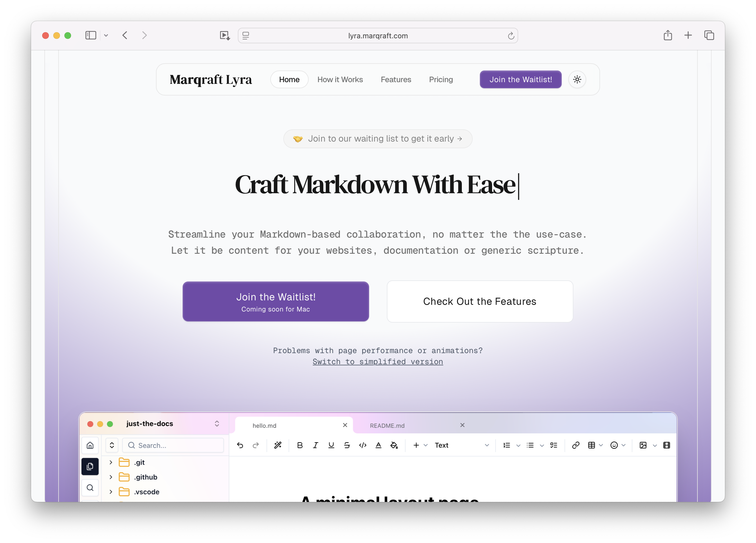The height and width of the screenshot is (543, 756).
Task: Select the Home nav item
Action: click(x=289, y=79)
